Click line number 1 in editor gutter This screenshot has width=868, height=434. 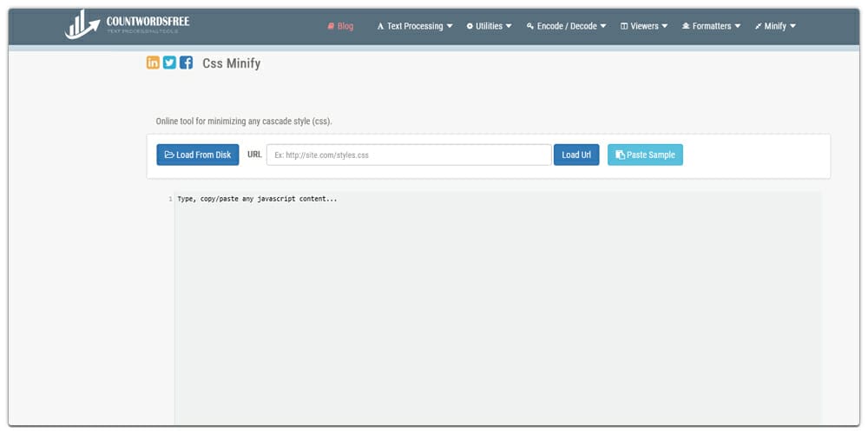pyautogui.click(x=170, y=199)
